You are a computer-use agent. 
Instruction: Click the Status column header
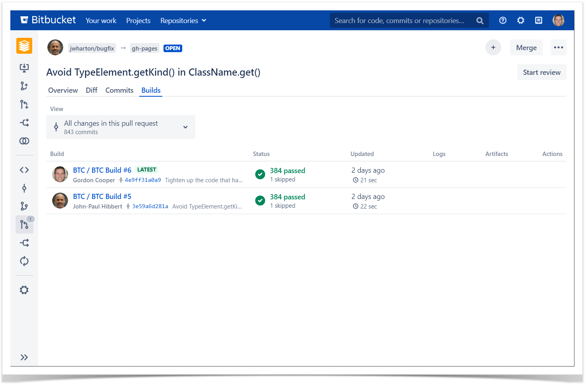(261, 154)
